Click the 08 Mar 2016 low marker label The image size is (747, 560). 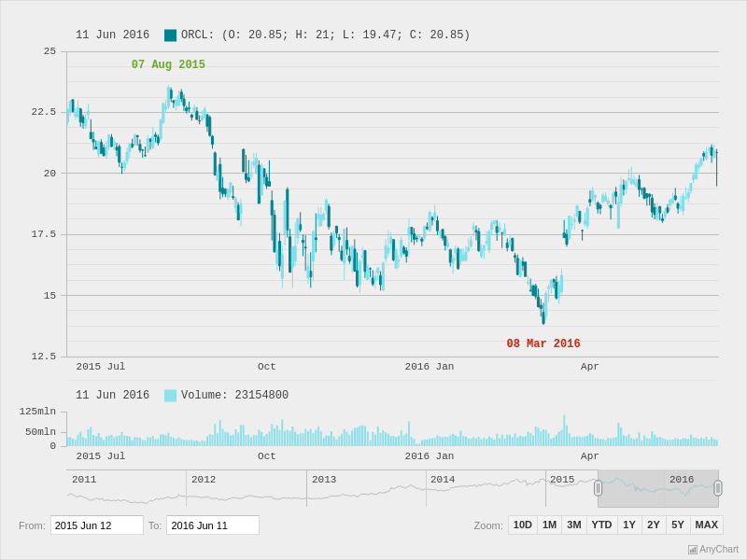tap(543, 343)
